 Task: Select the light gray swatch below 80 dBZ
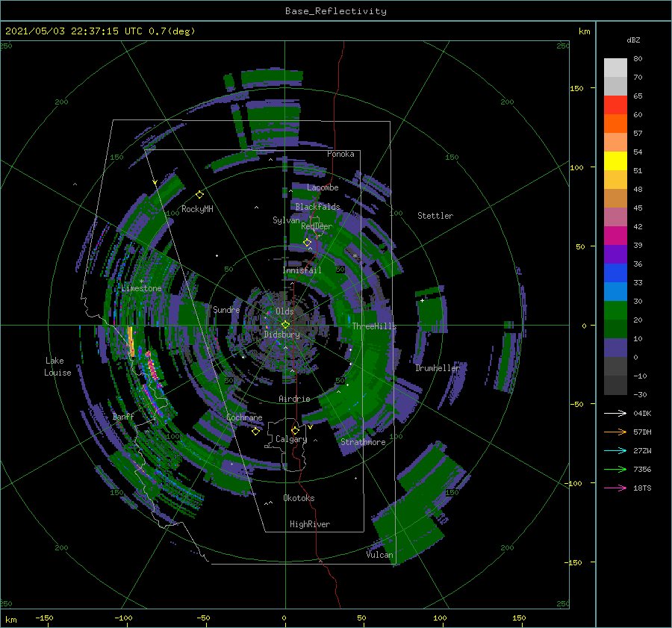pyautogui.click(x=615, y=68)
